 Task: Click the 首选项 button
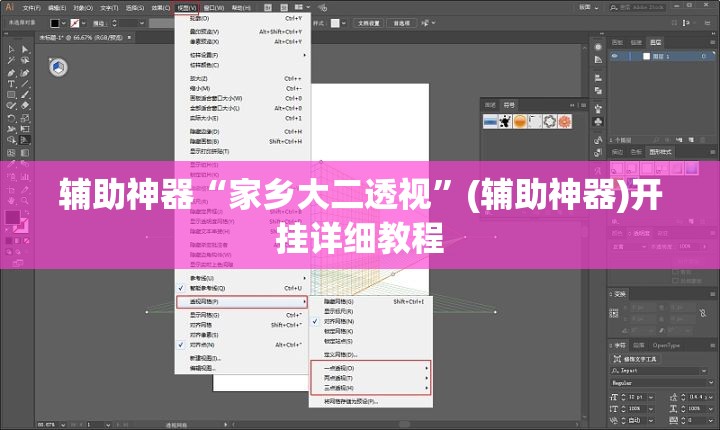[x=401, y=23]
